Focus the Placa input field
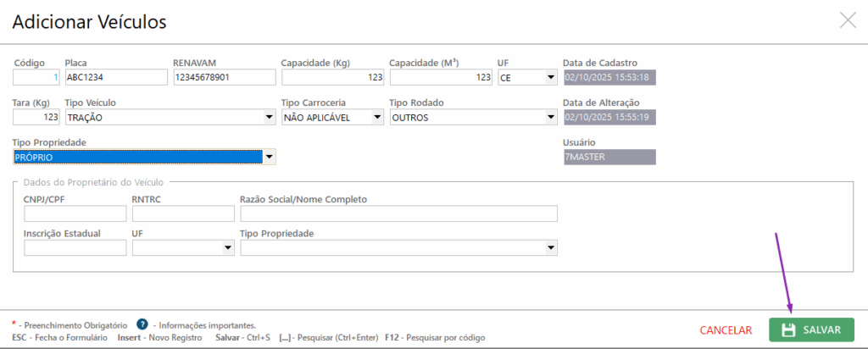868x349 pixels. 116,78
